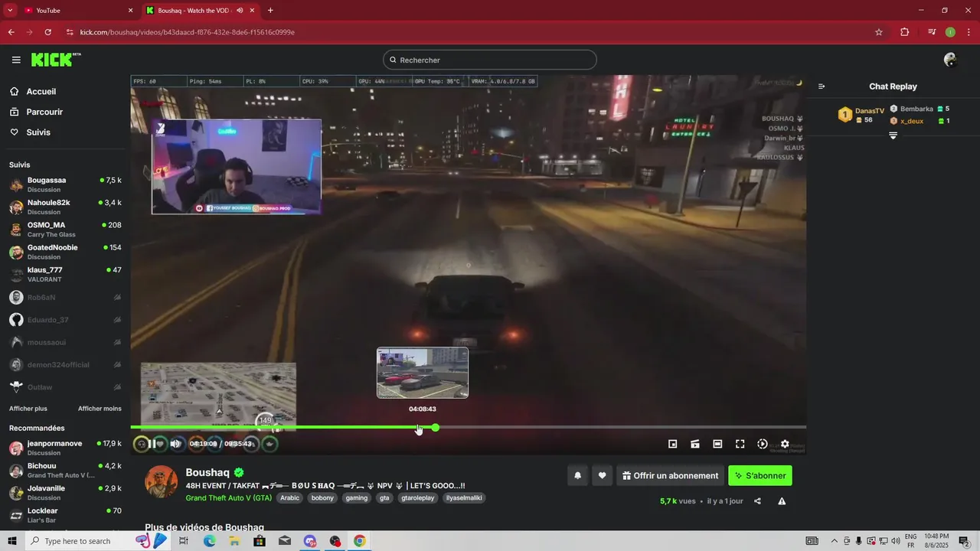Viewport: 980px width, 551px height.
Task: Select the gaming tag
Action: [x=357, y=497]
